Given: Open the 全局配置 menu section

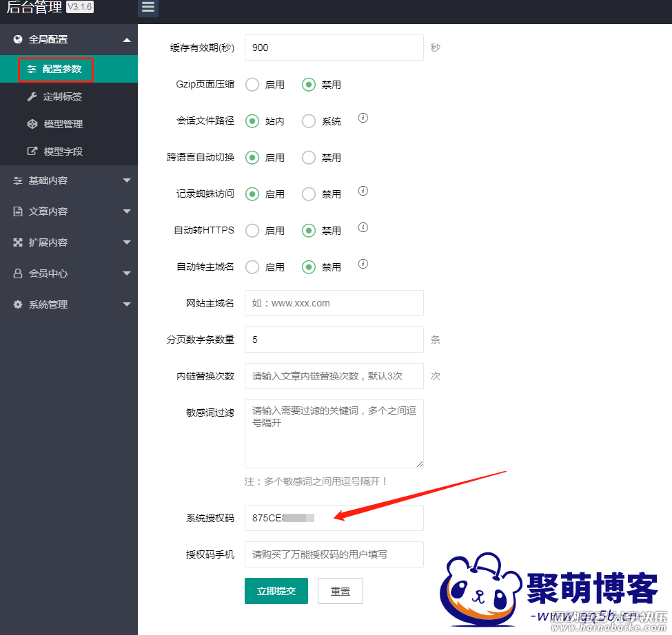Looking at the screenshot, I should (68, 39).
